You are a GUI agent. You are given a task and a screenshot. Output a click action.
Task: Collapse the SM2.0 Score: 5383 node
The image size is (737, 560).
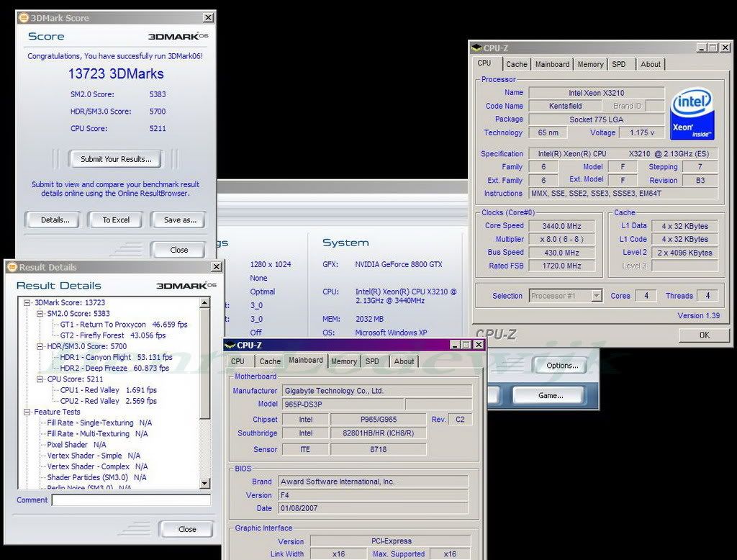pyautogui.click(x=40, y=314)
